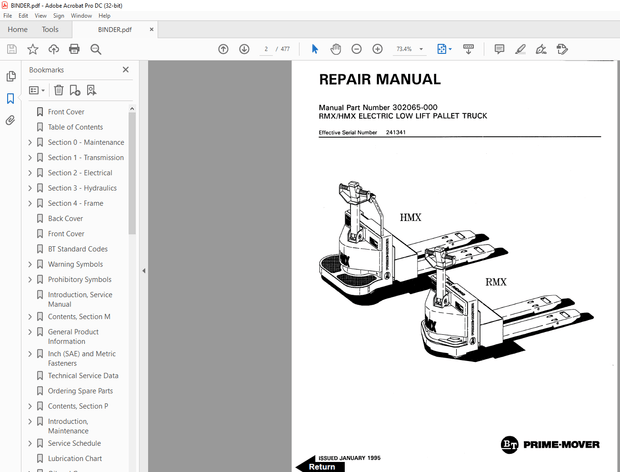
Task: Select the arrow selection tool
Action: pos(315,49)
